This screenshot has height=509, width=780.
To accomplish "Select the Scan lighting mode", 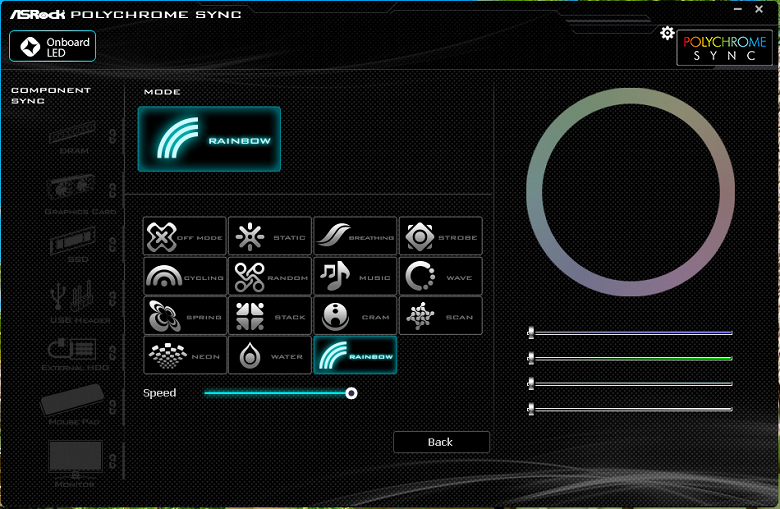I will pyautogui.click(x=441, y=316).
